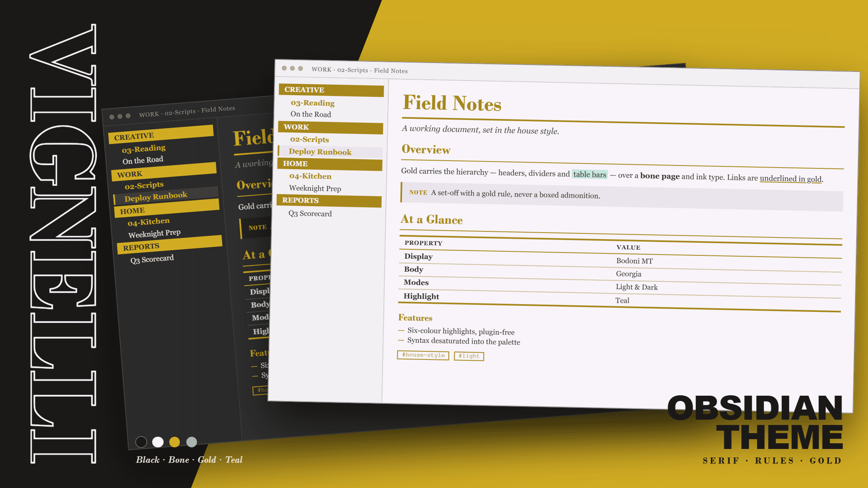Click the REPORTS header in the dark window
This screenshot has height=488, width=868.
point(170,244)
